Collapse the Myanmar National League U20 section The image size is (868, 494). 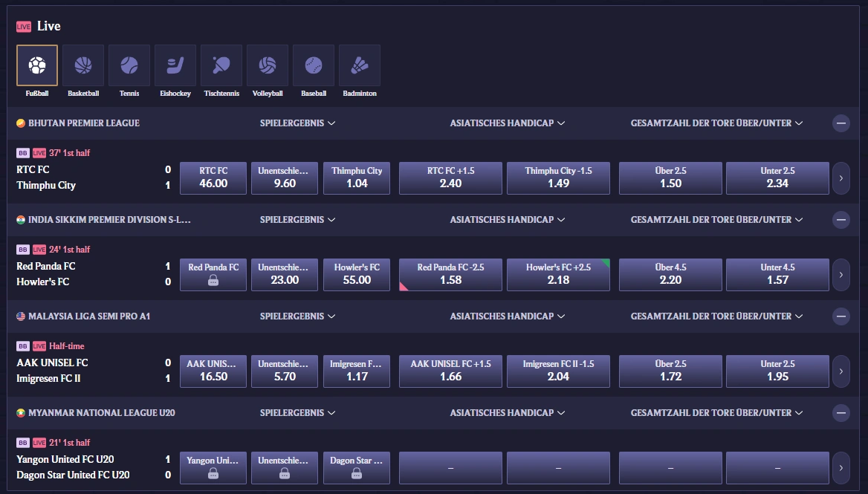[x=841, y=413]
